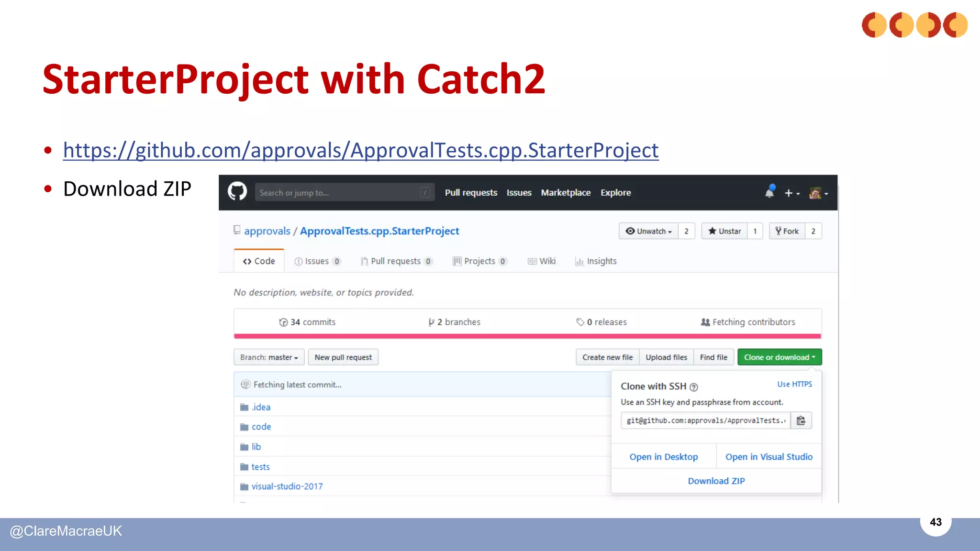Click the watchers count 2
The image size is (980, 551).
click(686, 231)
